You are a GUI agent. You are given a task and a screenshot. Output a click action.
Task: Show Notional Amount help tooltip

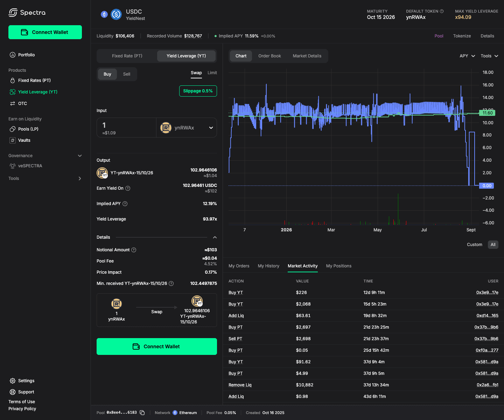(134, 250)
